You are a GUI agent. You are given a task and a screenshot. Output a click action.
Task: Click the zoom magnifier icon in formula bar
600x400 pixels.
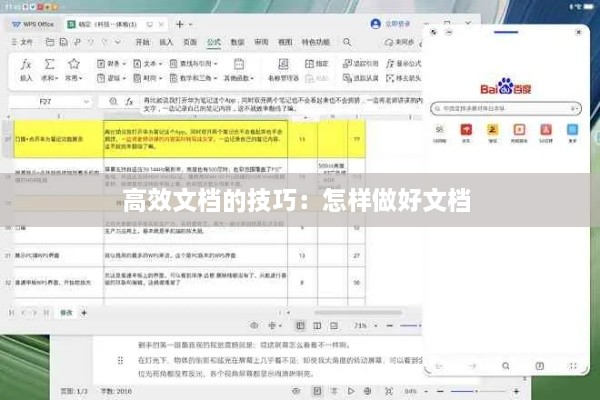click(113, 101)
